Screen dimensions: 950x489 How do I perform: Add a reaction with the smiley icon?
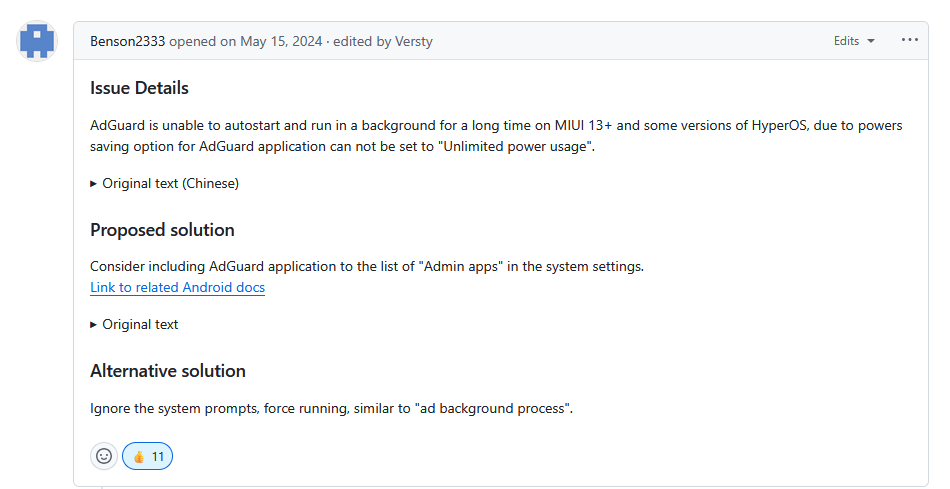tap(104, 456)
